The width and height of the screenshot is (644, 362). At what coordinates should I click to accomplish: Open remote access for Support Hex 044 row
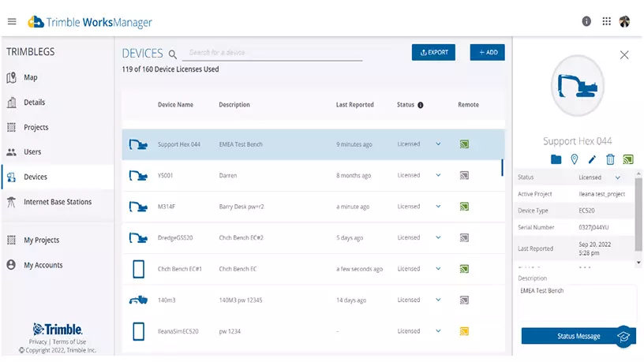tap(464, 144)
